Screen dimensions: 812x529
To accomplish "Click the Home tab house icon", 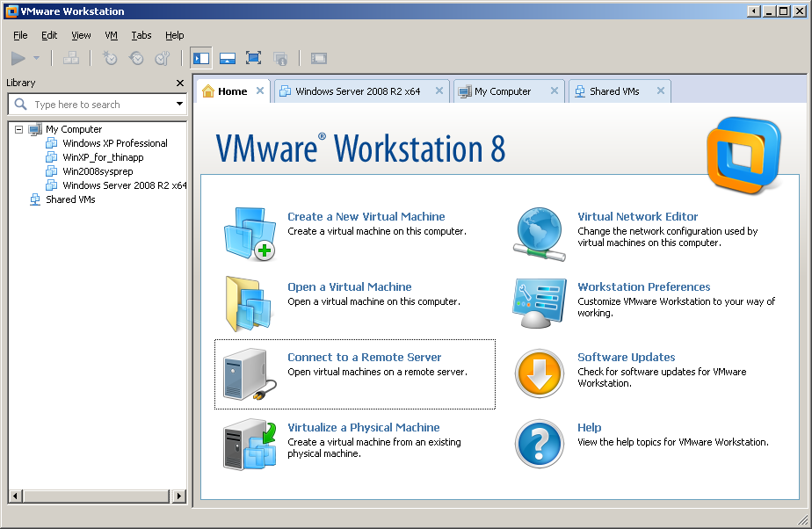I will point(208,91).
